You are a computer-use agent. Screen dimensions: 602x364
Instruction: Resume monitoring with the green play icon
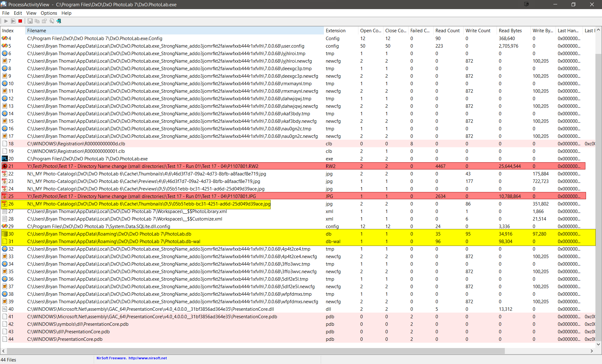6,21
